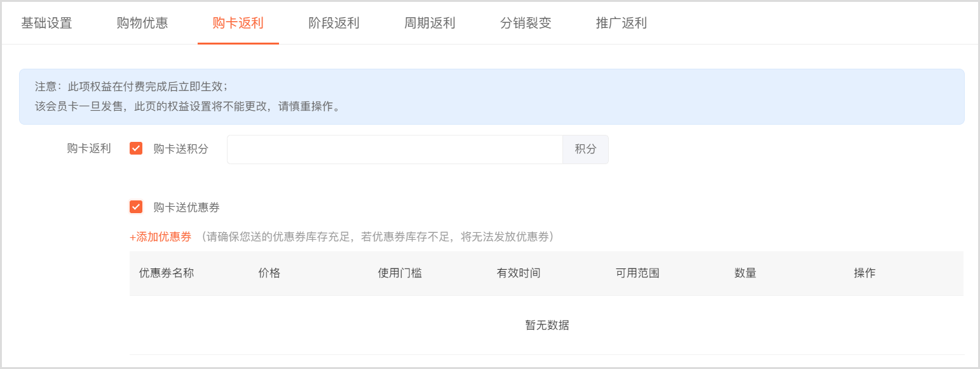Click the 暂无数据 empty table placeholder
The width and height of the screenshot is (980, 369).
(x=547, y=325)
